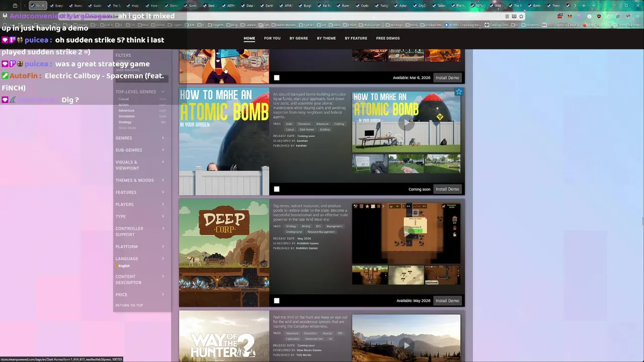Play the Atomic Bomb trailer video
This screenshot has height=362, width=644.
[x=406, y=122]
